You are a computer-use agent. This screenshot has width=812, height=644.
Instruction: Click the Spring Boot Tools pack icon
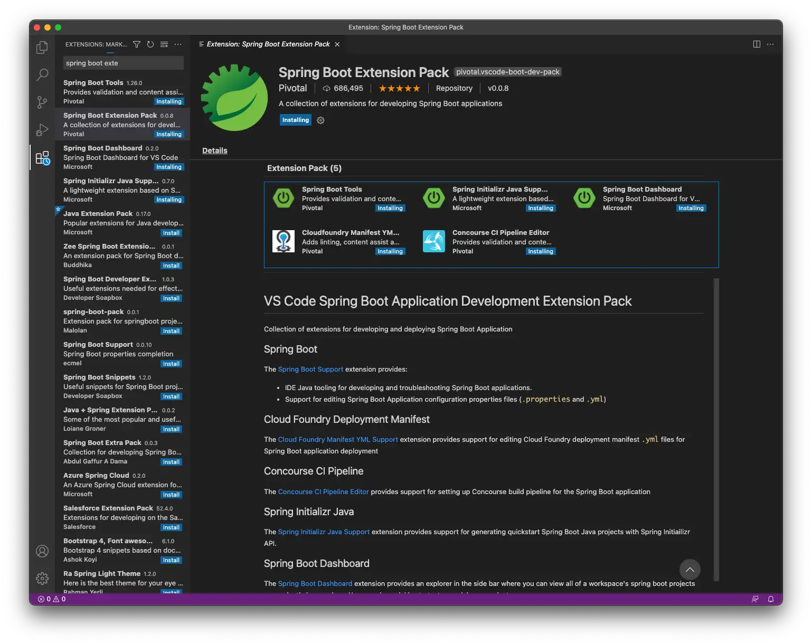pos(284,198)
